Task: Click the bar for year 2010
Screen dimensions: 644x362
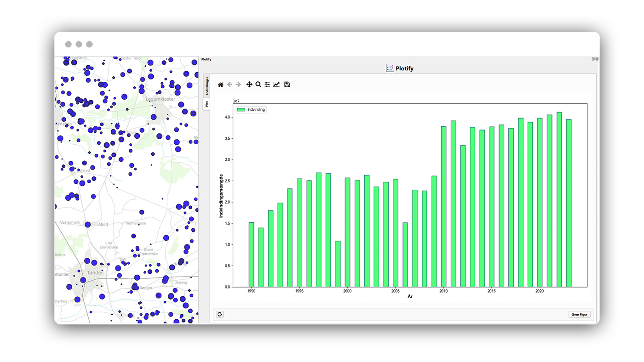Action: [443, 207]
